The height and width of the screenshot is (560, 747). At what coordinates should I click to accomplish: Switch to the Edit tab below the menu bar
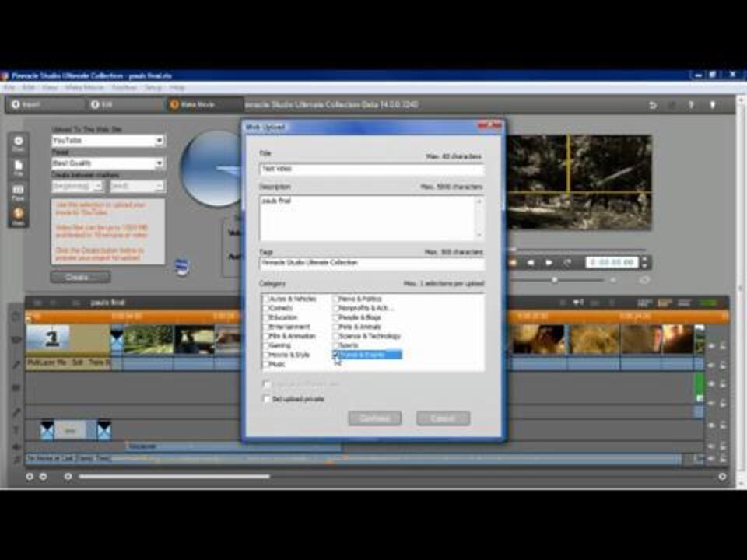click(124, 105)
